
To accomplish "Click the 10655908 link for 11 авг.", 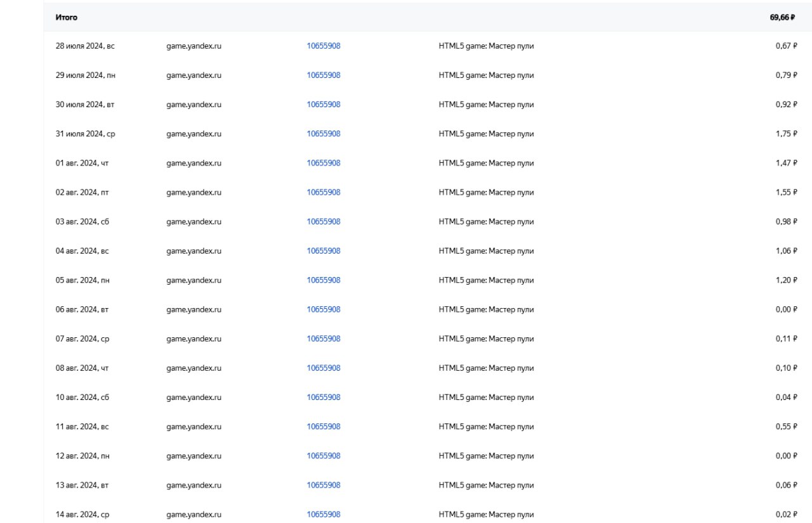I will point(324,427).
